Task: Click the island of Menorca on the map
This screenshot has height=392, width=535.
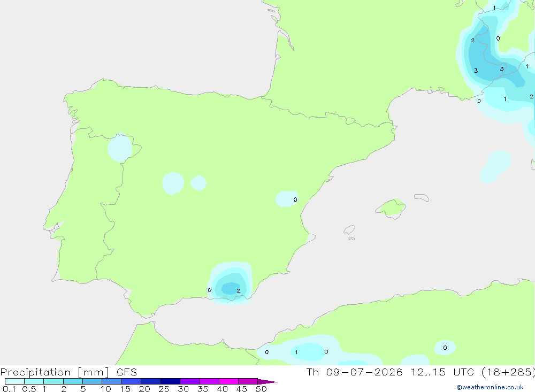Action: tap(422, 197)
